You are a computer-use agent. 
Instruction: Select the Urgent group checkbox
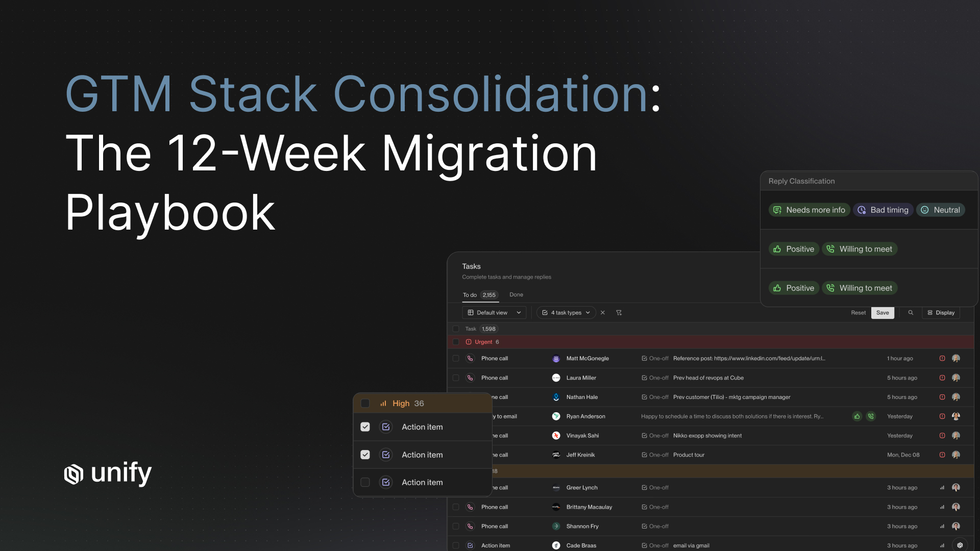point(456,342)
